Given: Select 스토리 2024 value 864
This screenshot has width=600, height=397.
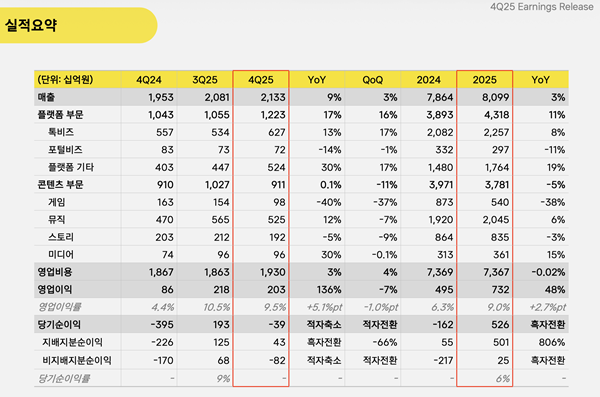Looking at the screenshot, I should pos(444,237).
